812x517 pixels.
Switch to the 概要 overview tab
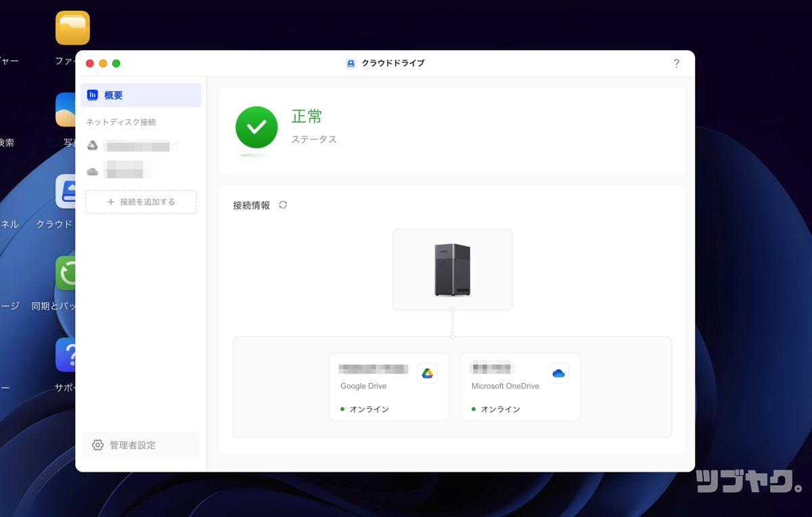tap(141, 95)
